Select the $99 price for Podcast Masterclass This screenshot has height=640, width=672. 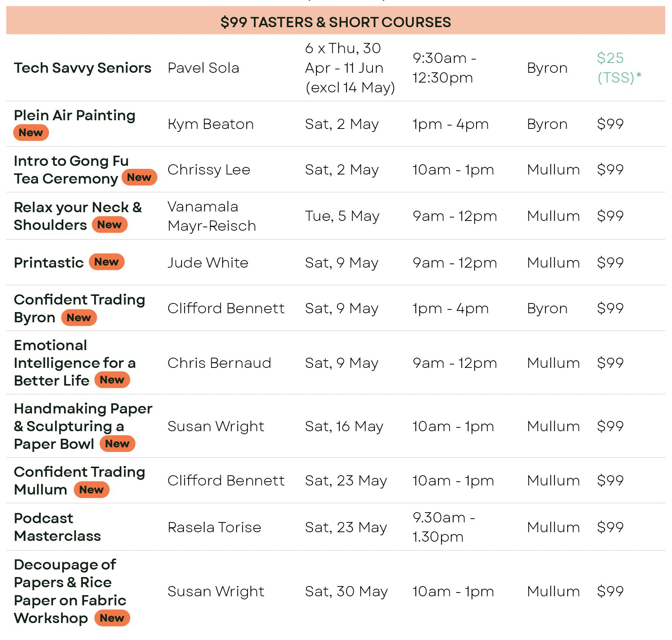point(610,527)
